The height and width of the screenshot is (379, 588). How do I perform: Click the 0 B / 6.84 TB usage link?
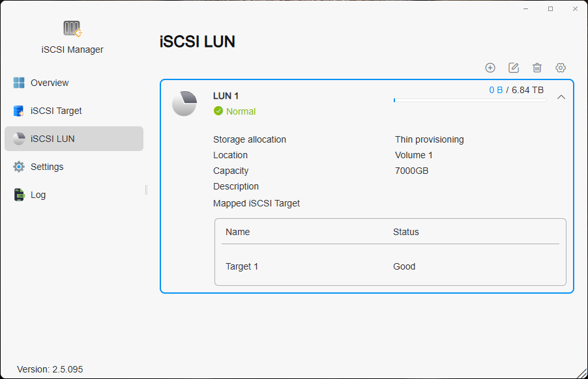click(x=516, y=90)
